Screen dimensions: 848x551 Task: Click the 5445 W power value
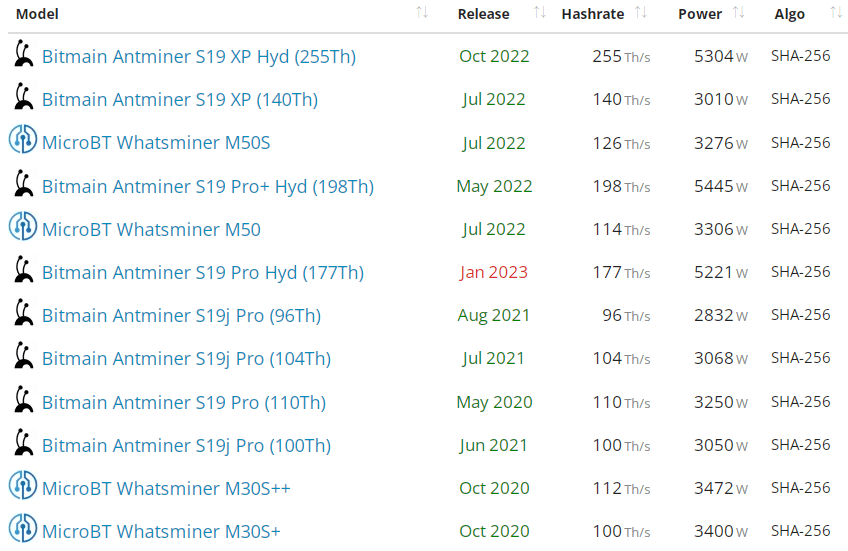tap(721, 186)
